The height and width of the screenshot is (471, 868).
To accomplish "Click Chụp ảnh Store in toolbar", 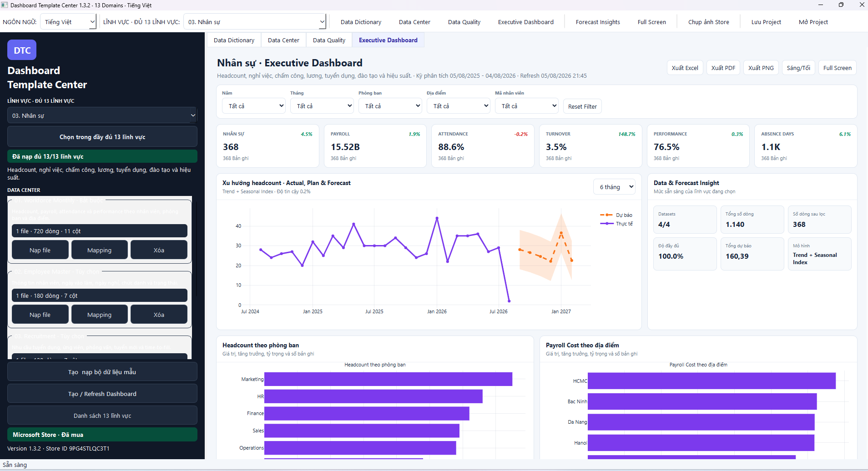I will click(708, 22).
